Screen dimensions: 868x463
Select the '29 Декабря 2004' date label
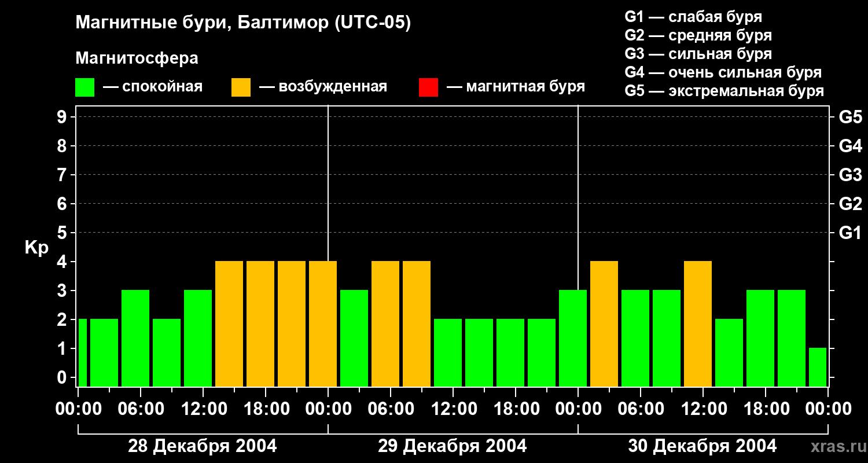click(x=452, y=446)
